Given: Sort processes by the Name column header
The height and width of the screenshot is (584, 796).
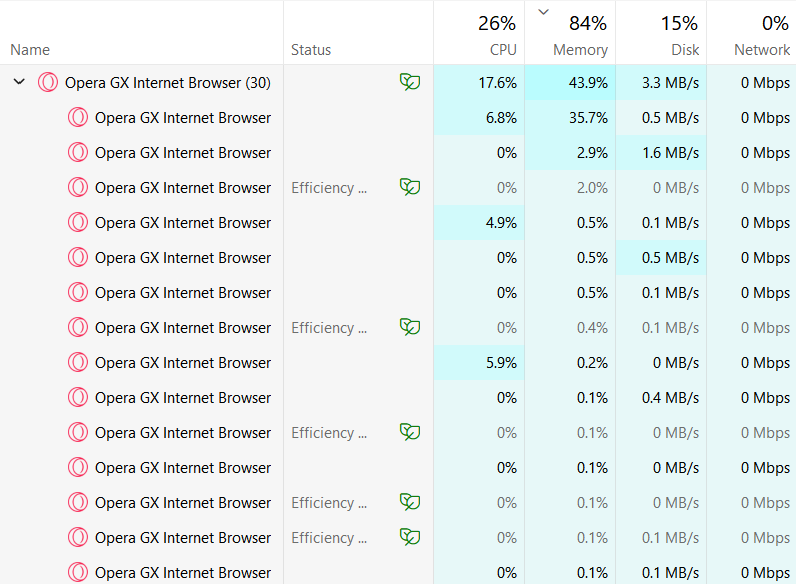Looking at the screenshot, I should [x=30, y=50].
